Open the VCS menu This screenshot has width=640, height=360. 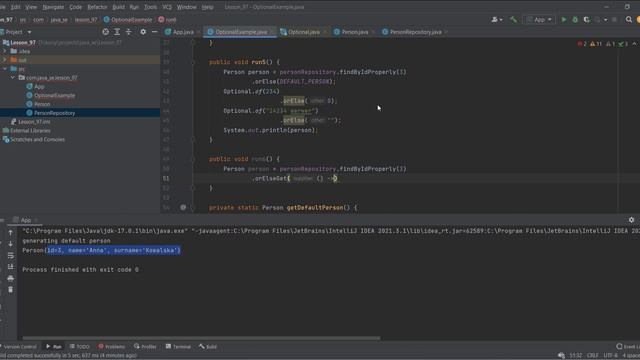(167, 7)
